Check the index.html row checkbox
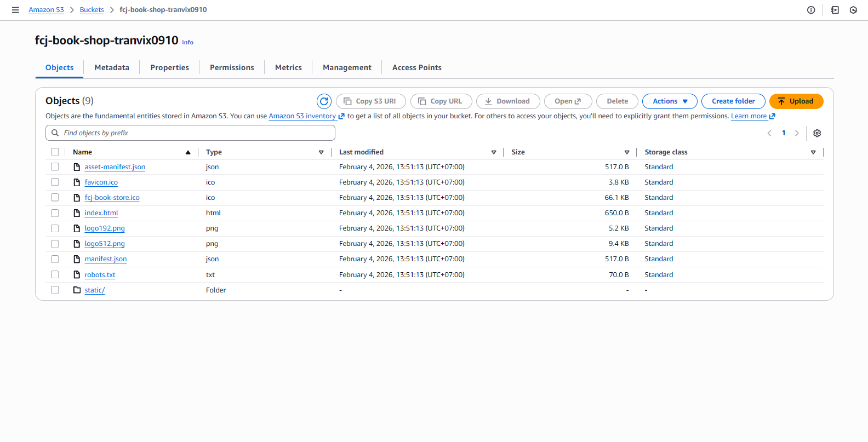The width and height of the screenshot is (868, 442). [55, 213]
